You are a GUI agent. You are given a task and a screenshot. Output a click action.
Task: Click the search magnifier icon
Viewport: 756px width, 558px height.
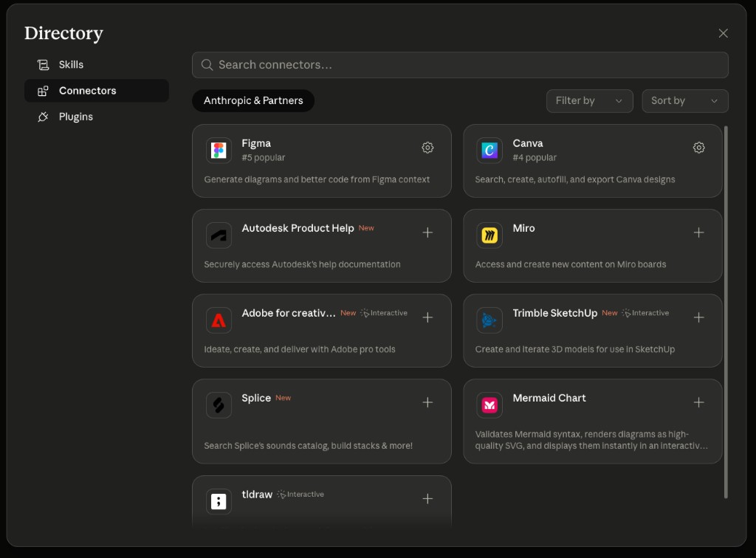207,65
